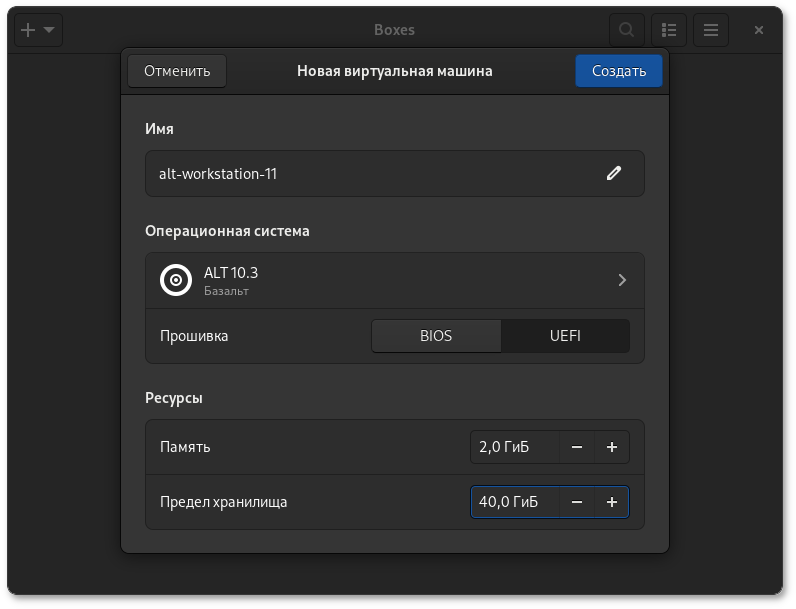Click the ALT 10.3 operating system logo
Viewport: 796px width, 609px height.
point(176,280)
